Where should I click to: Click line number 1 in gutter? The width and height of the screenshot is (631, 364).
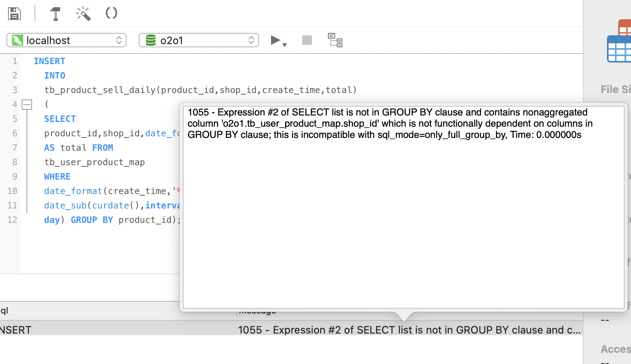click(15, 61)
